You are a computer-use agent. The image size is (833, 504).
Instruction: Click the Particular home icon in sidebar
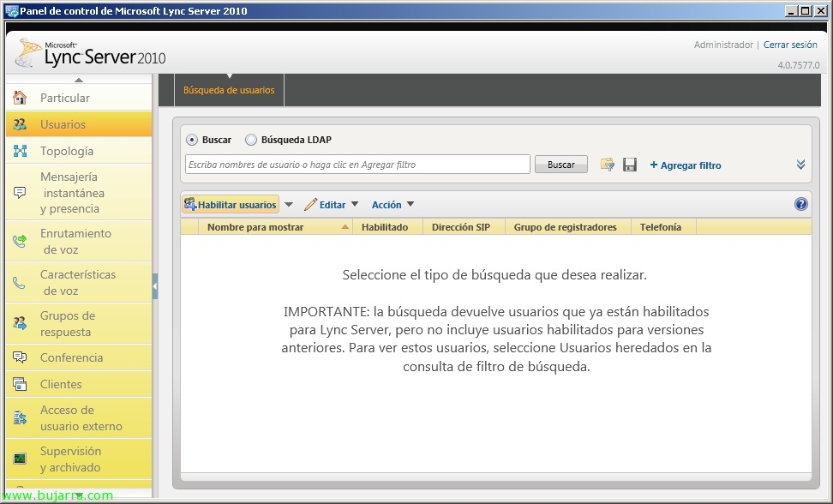tap(20, 98)
